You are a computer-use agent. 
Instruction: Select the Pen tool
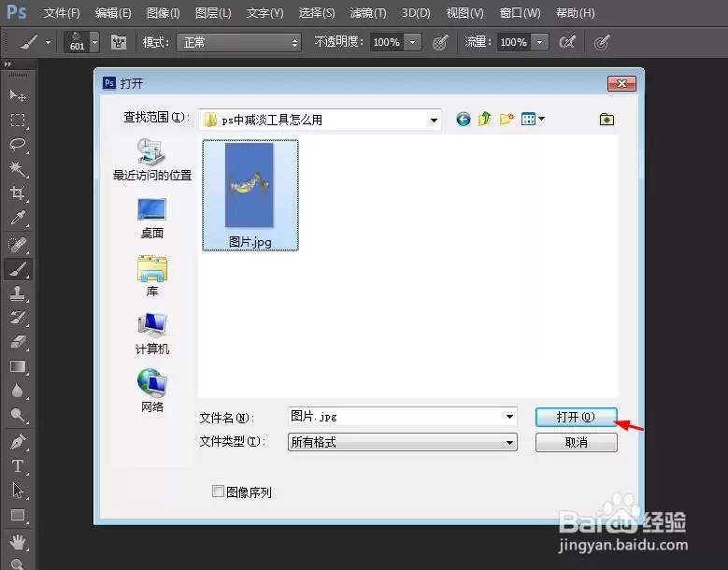(x=18, y=442)
